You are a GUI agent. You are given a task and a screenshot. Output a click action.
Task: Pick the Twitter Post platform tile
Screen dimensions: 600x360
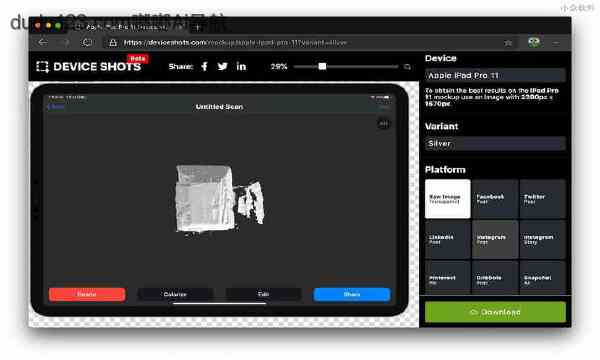click(543, 199)
